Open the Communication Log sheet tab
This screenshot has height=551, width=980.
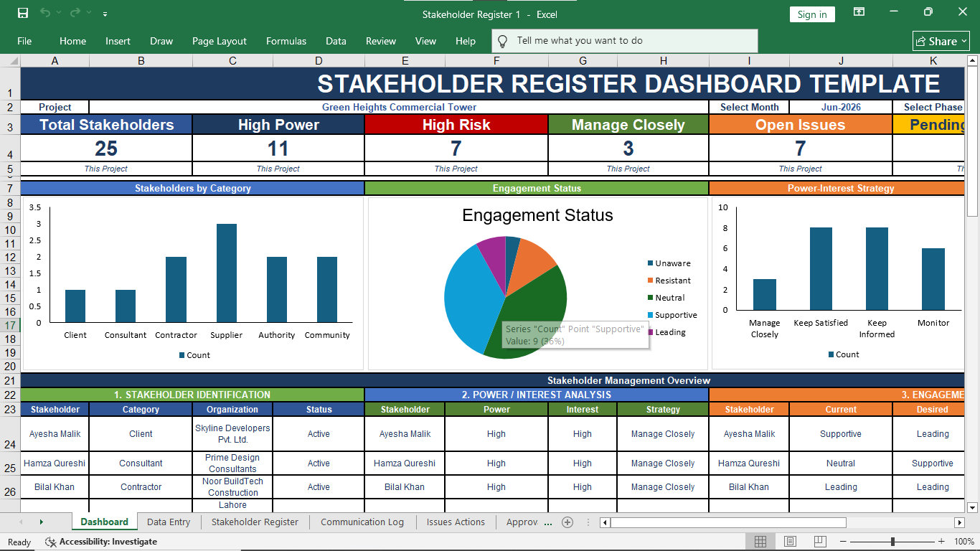click(x=362, y=522)
